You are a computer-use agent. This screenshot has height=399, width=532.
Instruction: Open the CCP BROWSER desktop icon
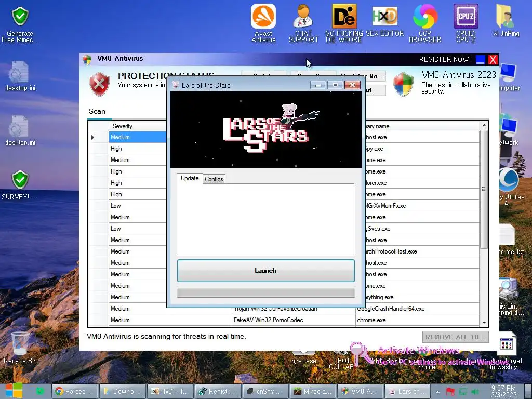[x=425, y=23]
